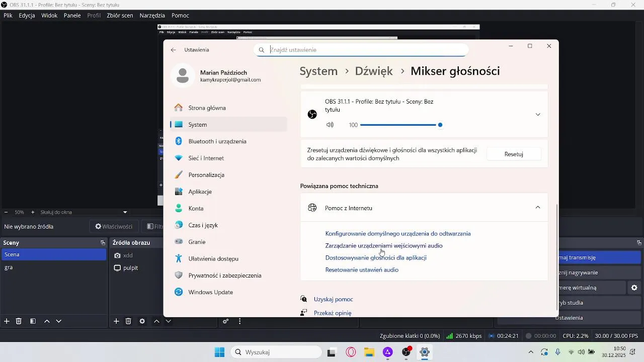
Task: Click Znajdź ustawienie search field
Action: click(x=362, y=50)
